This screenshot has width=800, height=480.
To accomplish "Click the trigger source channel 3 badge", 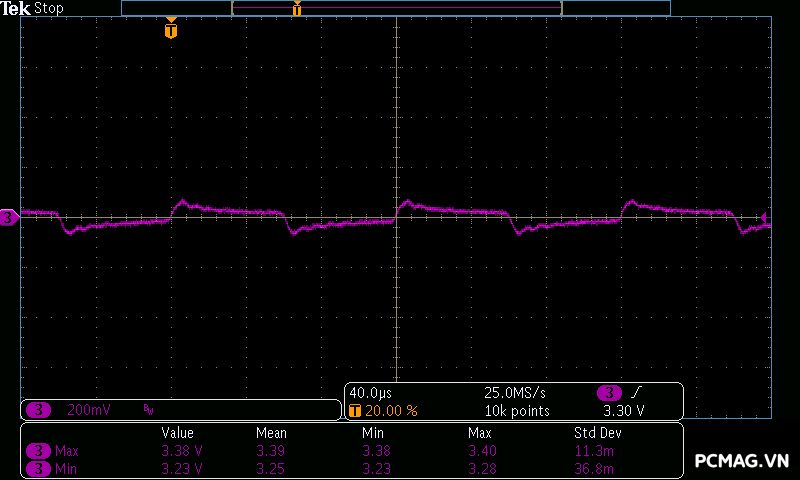I will click(608, 393).
